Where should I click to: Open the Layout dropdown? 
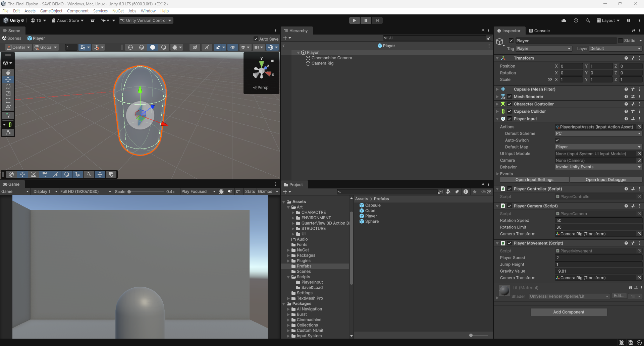(608, 20)
